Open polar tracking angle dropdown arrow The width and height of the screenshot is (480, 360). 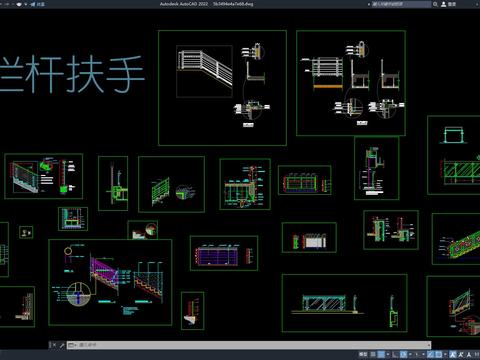point(410,354)
